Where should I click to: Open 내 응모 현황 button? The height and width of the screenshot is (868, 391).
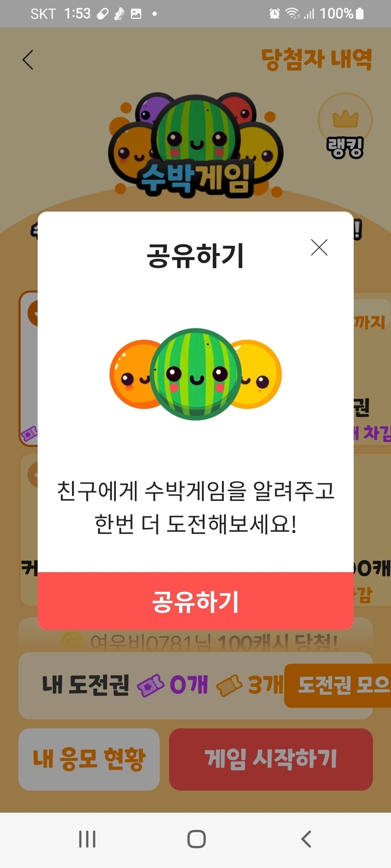[89, 759]
